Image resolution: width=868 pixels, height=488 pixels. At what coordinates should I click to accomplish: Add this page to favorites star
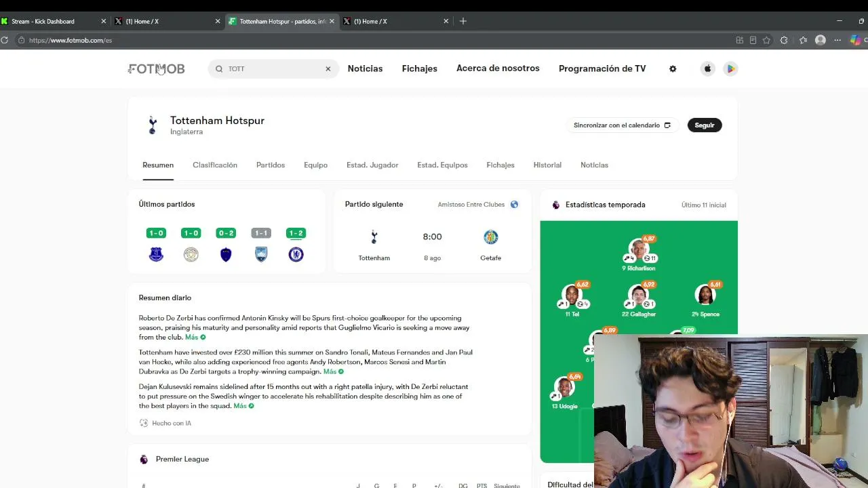tap(766, 41)
